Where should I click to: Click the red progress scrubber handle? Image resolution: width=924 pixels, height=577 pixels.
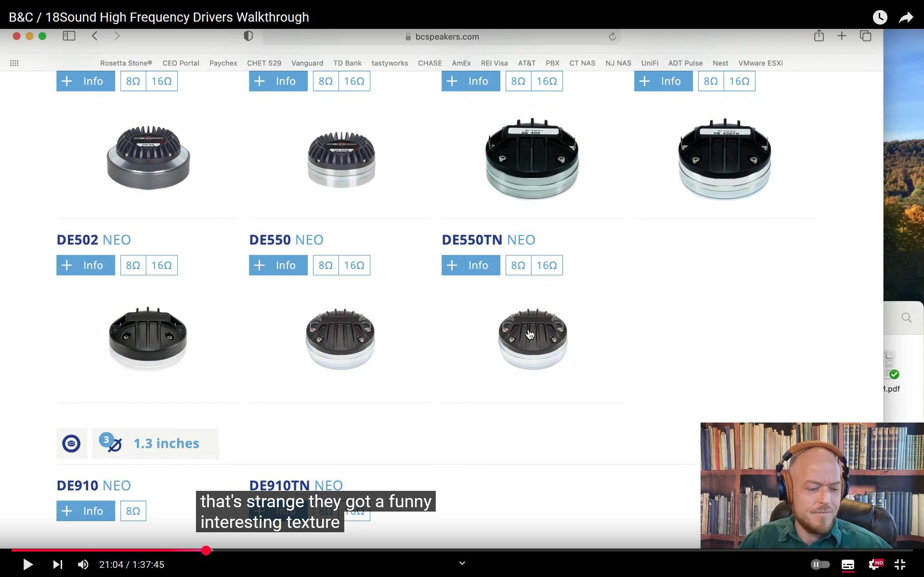point(206,551)
